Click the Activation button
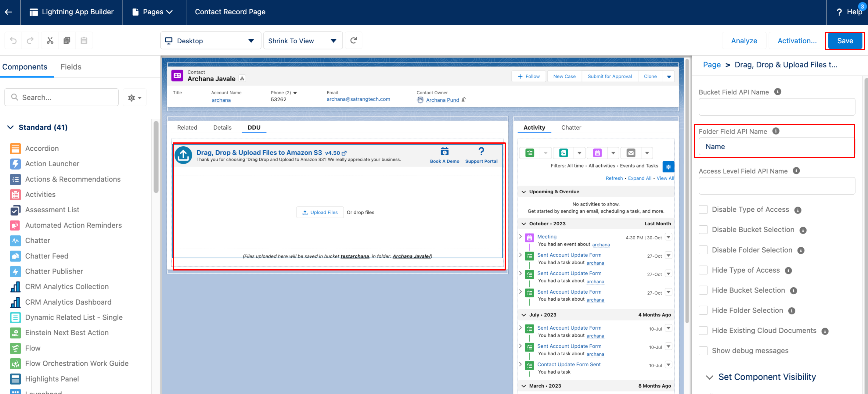 797,41
